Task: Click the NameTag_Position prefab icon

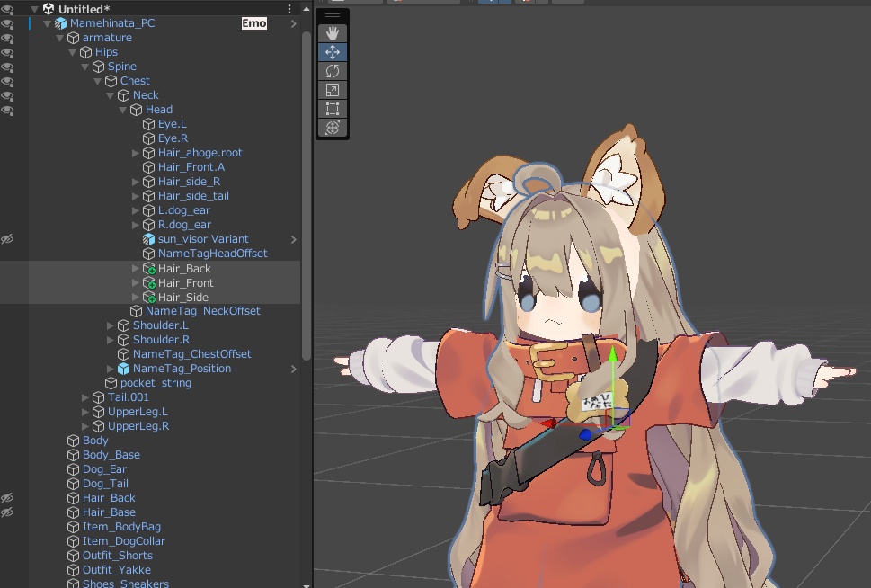Action: tap(123, 369)
